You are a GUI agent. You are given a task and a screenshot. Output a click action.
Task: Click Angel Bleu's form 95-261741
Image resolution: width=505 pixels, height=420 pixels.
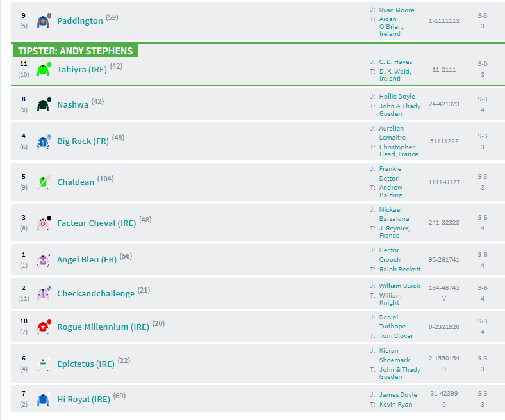pos(444,260)
